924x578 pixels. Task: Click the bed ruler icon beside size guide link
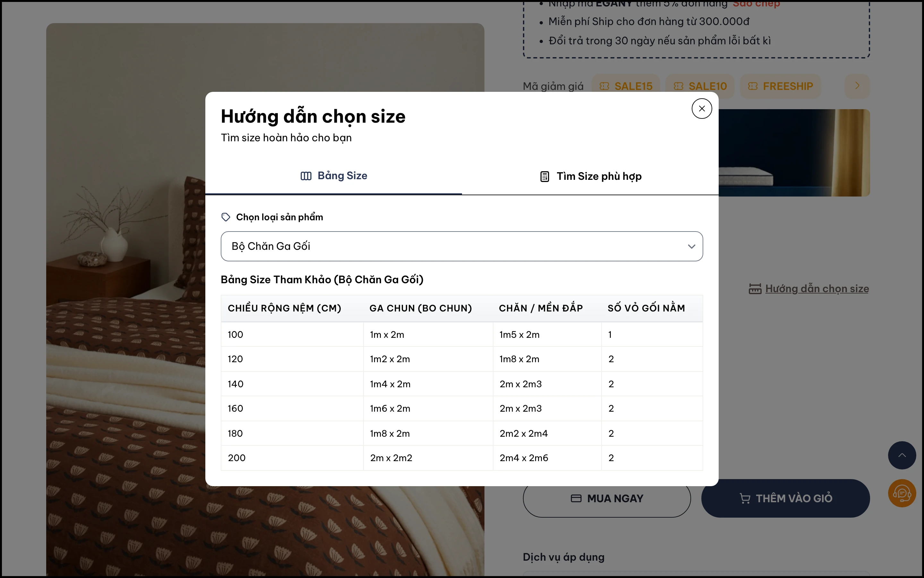pyautogui.click(x=755, y=289)
